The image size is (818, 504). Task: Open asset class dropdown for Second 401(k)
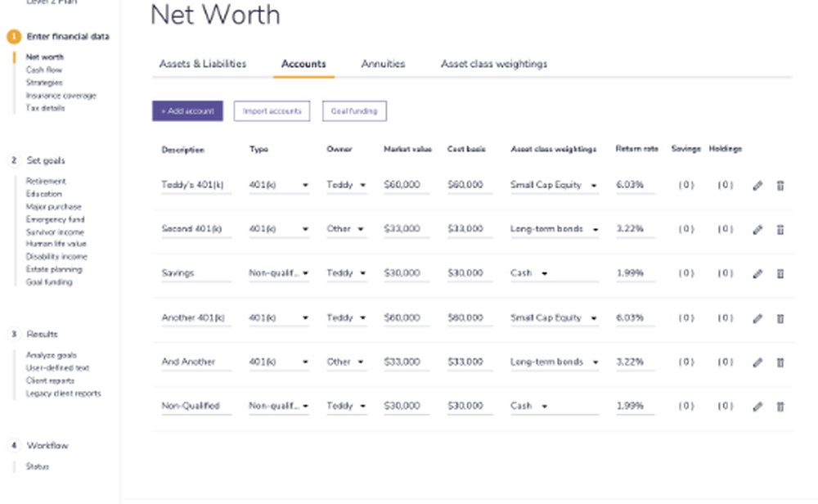[x=554, y=229]
